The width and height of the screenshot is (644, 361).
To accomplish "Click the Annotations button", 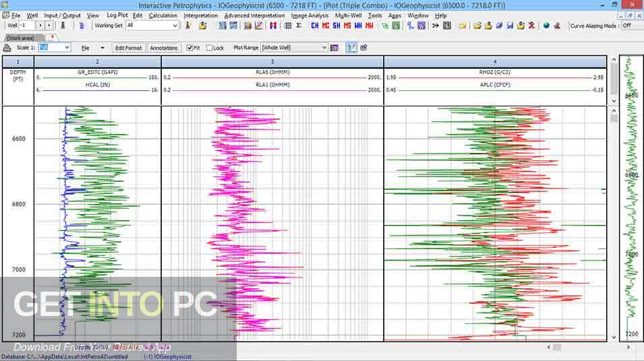I will (x=163, y=48).
